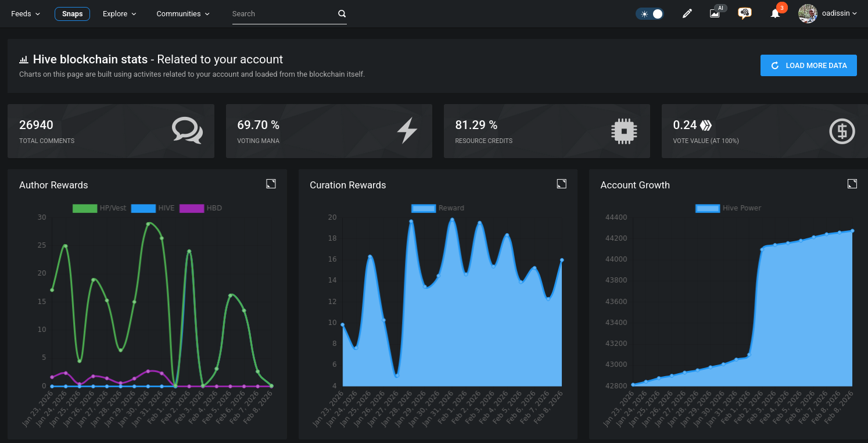Go to the Snaps tab
868x443 pixels.
point(72,14)
